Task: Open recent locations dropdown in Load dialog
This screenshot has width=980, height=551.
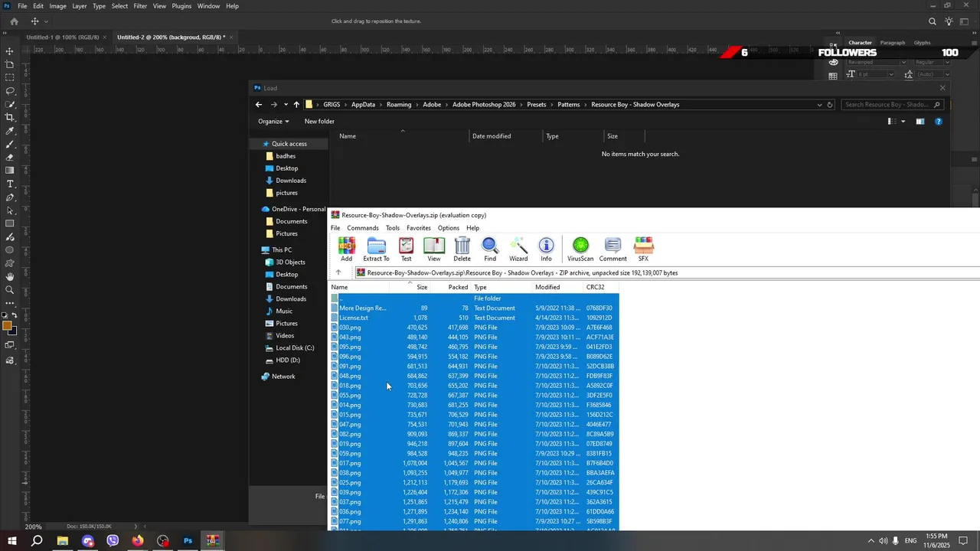Action: (x=286, y=105)
